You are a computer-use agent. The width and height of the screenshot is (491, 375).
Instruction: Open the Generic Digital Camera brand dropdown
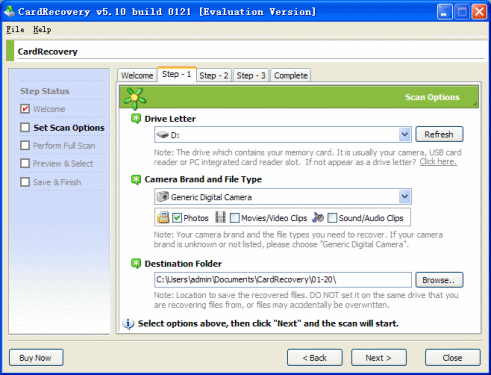(x=404, y=196)
